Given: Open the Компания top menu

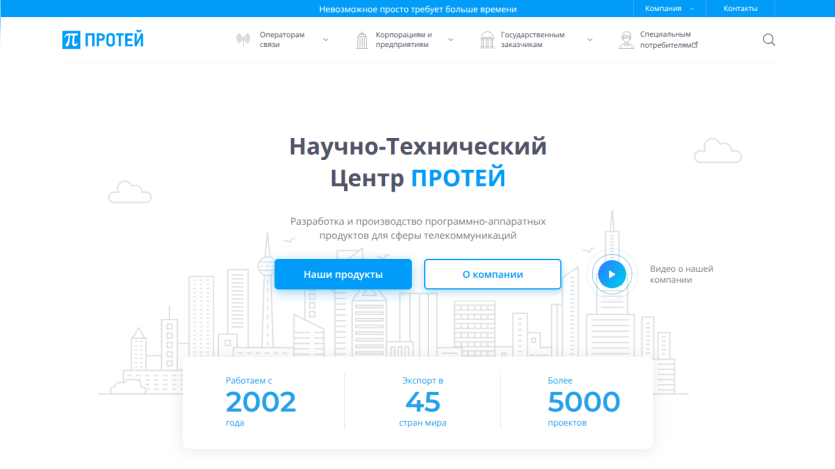Looking at the screenshot, I should click(663, 9).
